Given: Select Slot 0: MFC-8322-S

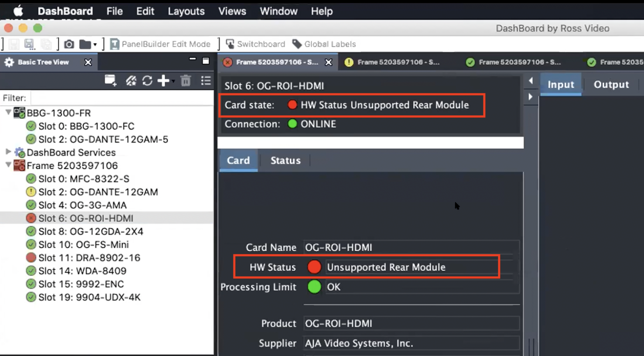Looking at the screenshot, I should 83,178.
